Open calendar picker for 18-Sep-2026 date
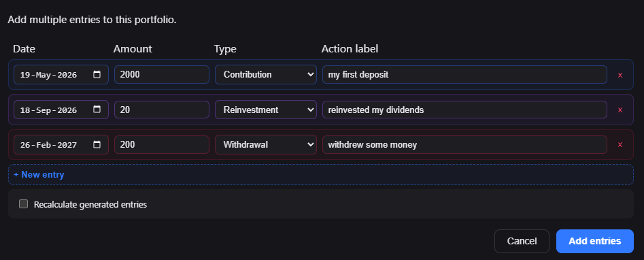Image resolution: width=644 pixels, height=260 pixels. pyautogui.click(x=97, y=110)
